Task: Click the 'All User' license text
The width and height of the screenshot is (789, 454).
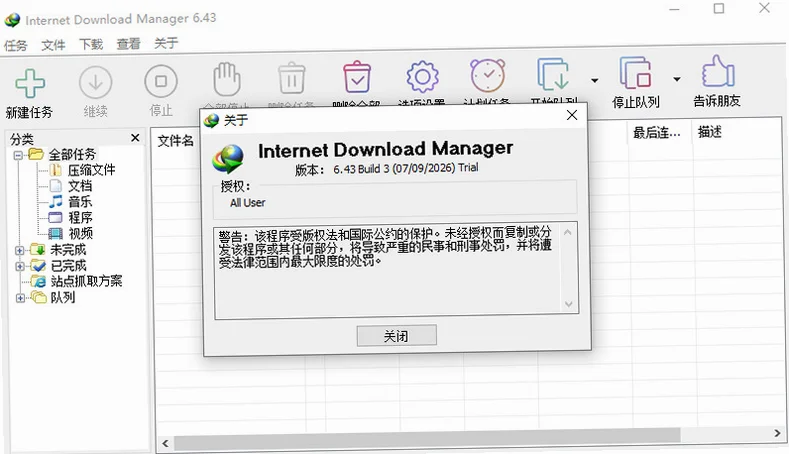Action: tap(248, 203)
